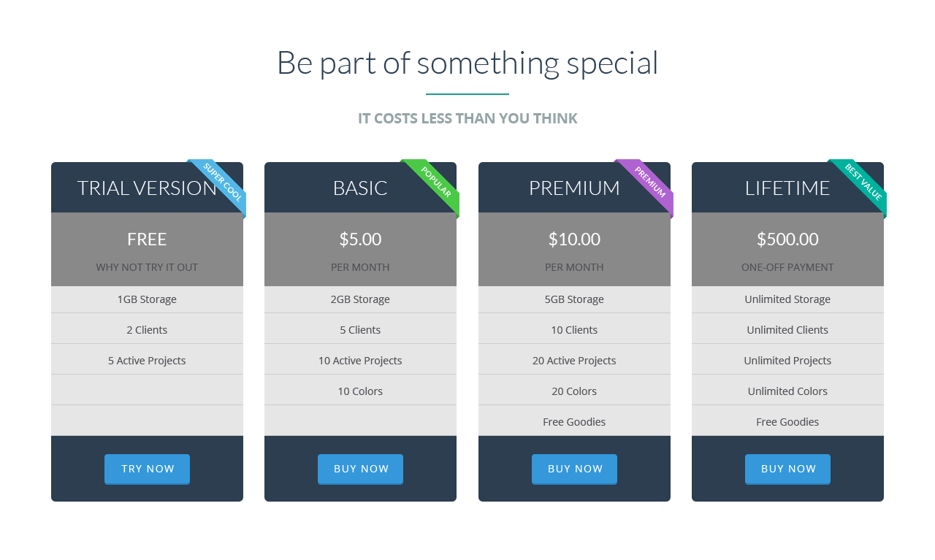Select the $500.00 one-off payment price

pos(787,250)
